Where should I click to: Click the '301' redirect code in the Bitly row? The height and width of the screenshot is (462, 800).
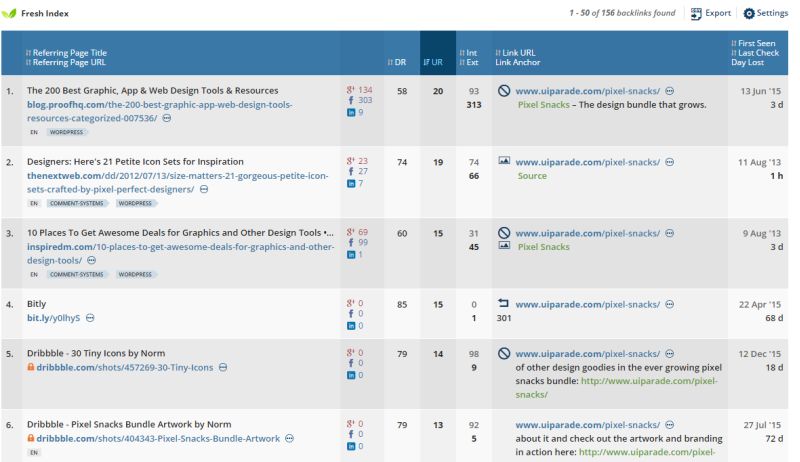click(x=504, y=318)
